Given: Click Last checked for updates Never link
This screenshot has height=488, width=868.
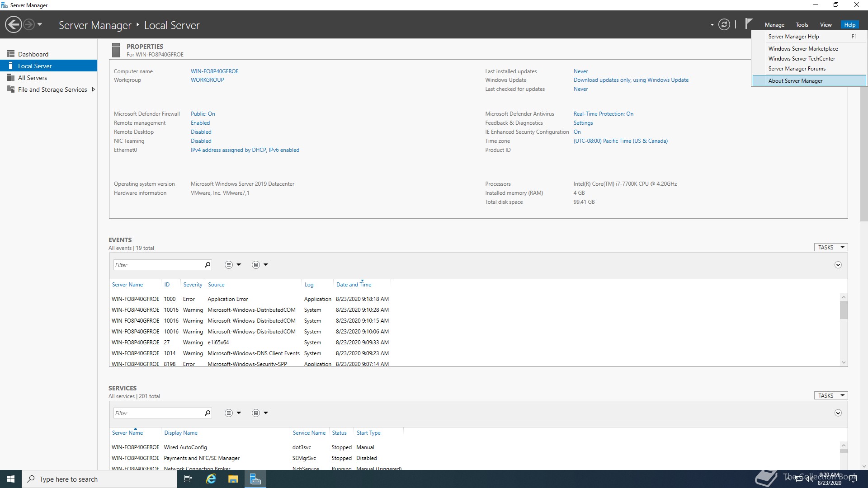Looking at the screenshot, I should coord(581,89).
